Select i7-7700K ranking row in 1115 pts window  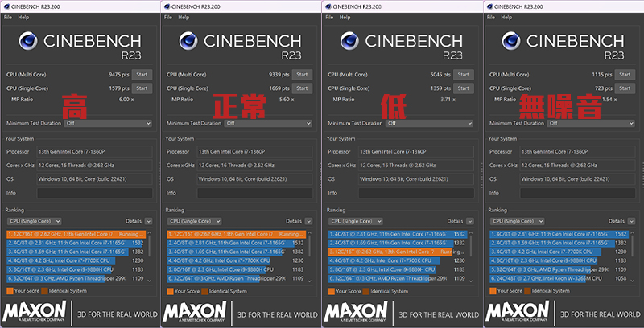click(559, 252)
